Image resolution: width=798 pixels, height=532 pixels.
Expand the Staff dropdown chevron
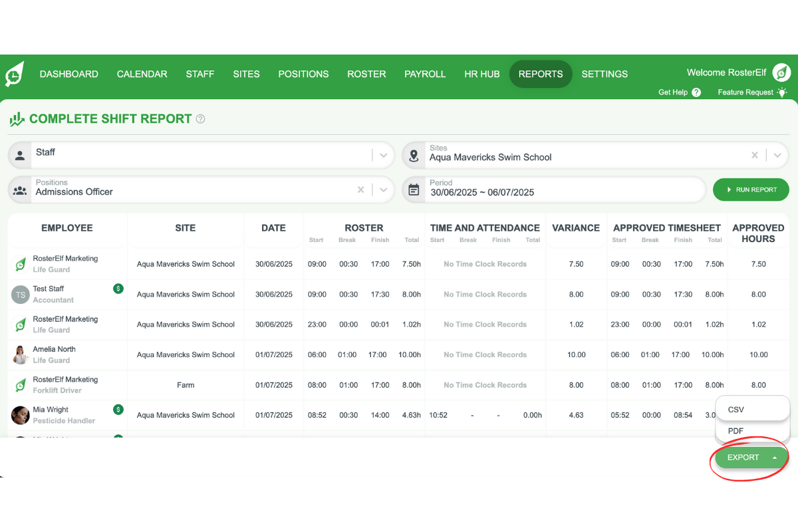[384, 155]
